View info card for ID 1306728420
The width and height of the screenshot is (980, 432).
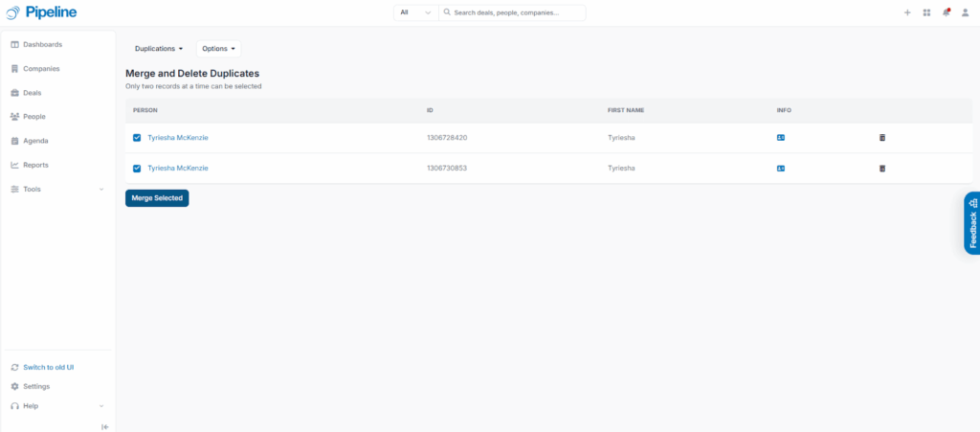781,138
